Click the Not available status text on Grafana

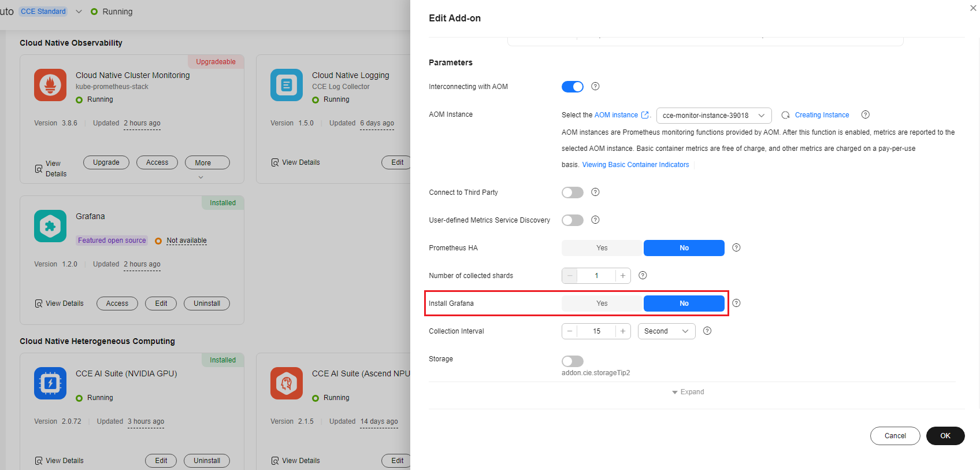187,240
